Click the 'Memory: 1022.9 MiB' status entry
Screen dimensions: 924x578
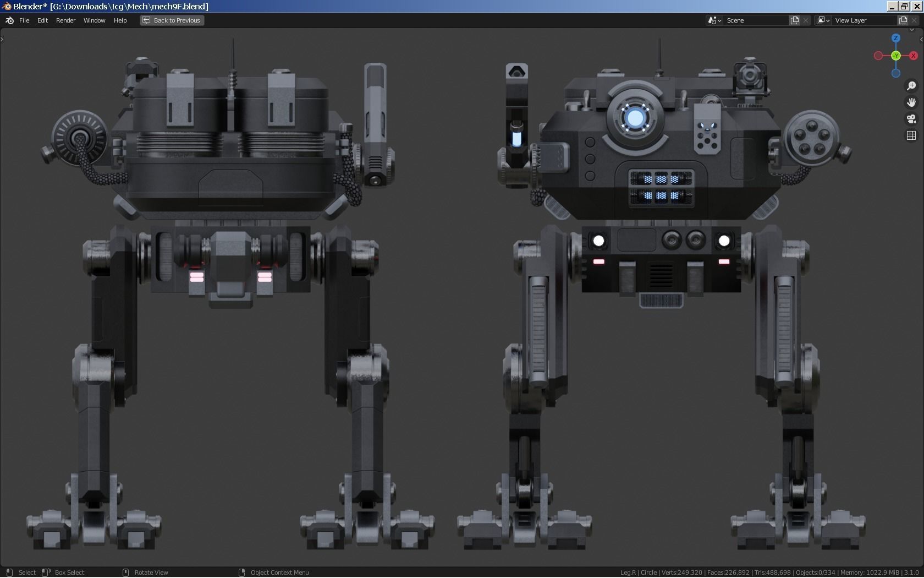coord(870,572)
